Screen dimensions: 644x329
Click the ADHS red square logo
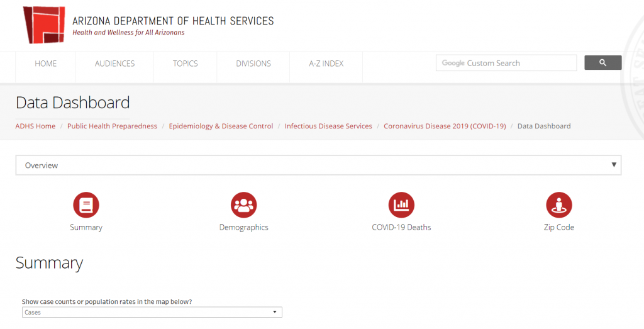click(x=44, y=25)
